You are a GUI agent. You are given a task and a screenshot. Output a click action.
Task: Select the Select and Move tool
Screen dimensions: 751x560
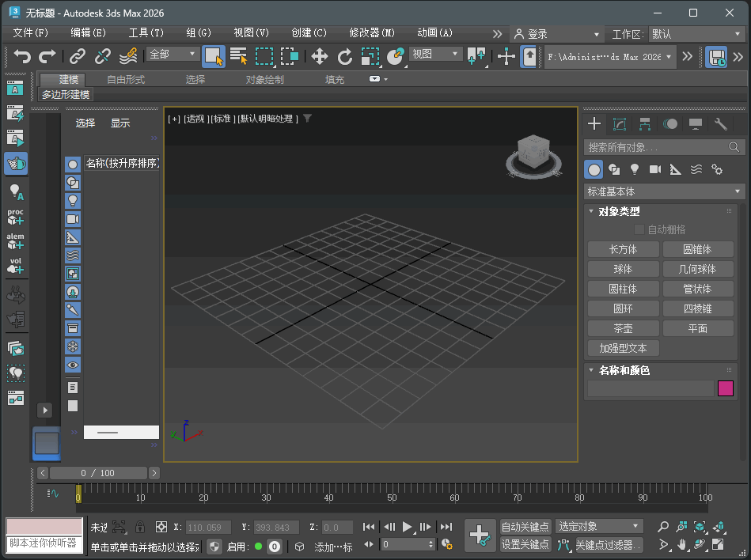click(x=321, y=56)
